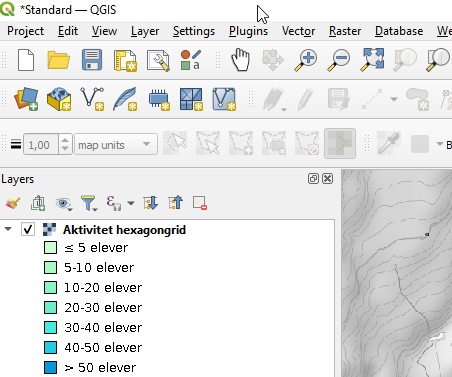Open project with the folder icon

(x=59, y=60)
